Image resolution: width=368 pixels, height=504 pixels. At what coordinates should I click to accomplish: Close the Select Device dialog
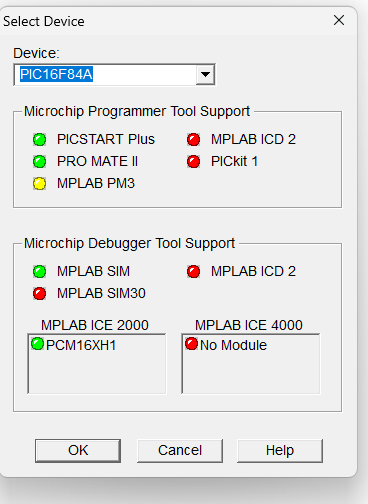[339, 20]
